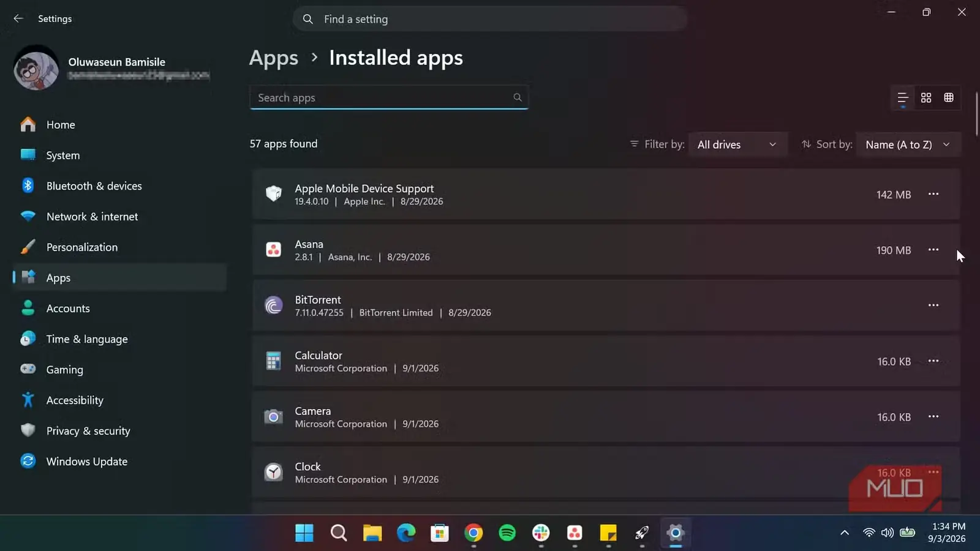
Task: Go back using the Settings back arrow
Action: point(18,18)
